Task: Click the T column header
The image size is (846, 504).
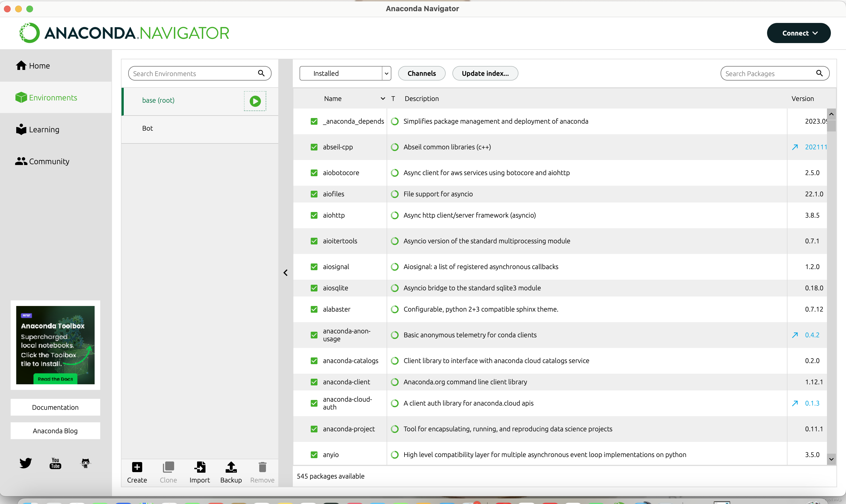Action: pyautogui.click(x=393, y=98)
